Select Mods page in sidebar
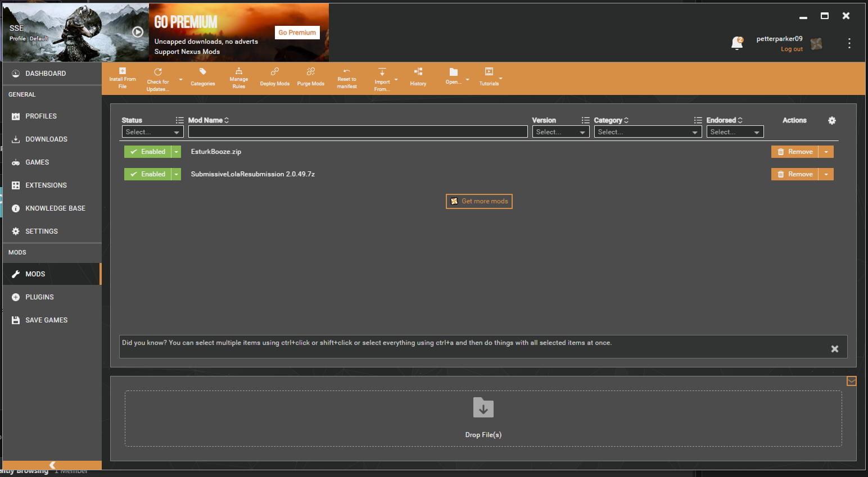This screenshot has height=477, width=868. [x=52, y=274]
